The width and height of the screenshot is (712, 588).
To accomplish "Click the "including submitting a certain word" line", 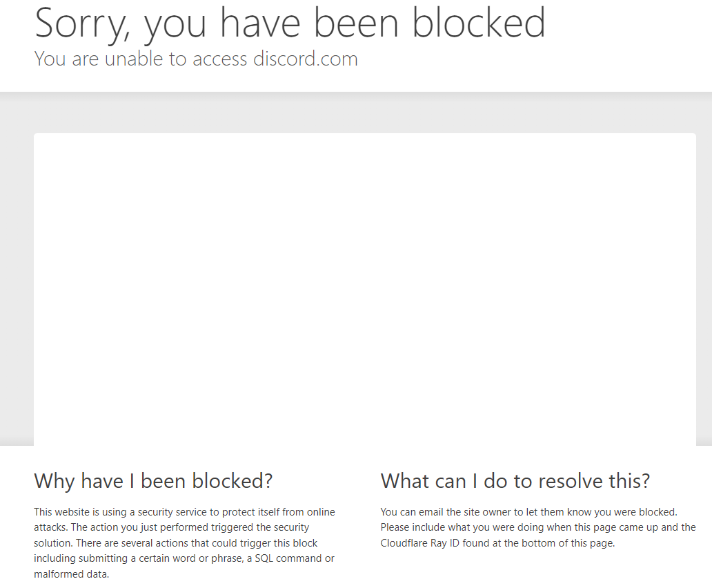I will tap(184, 558).
